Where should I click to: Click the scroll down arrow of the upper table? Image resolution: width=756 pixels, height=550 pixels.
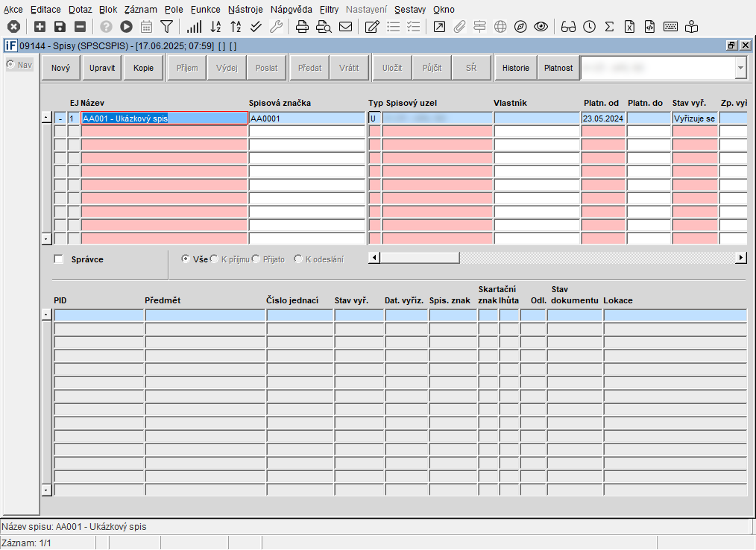[x=46, y=238]
